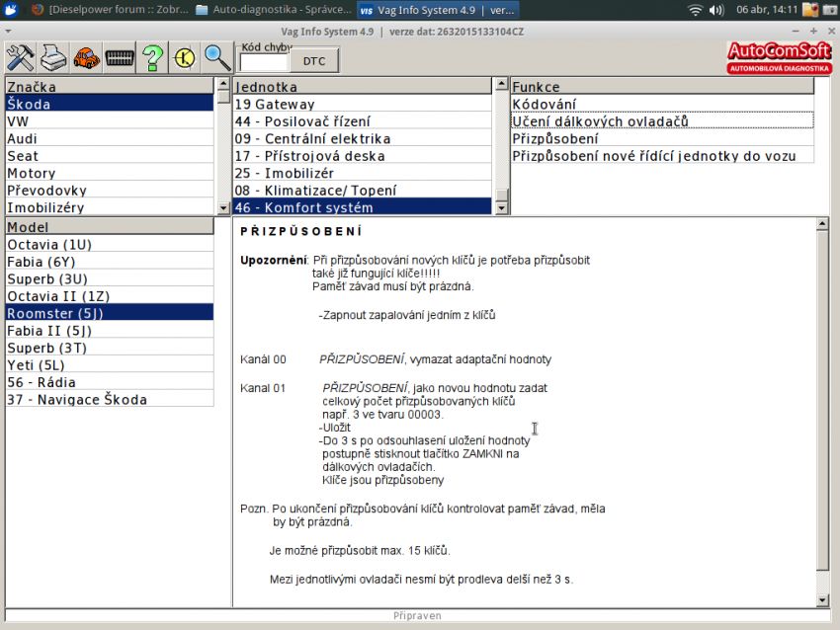The height and width of the screenshot is (630, 840).
Task: Select Superb (3U) model
Action: click(110, 278)
